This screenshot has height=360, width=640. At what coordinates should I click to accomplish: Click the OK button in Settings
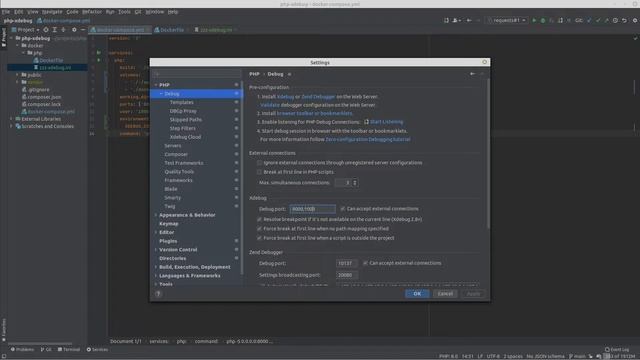coord(417,293)
